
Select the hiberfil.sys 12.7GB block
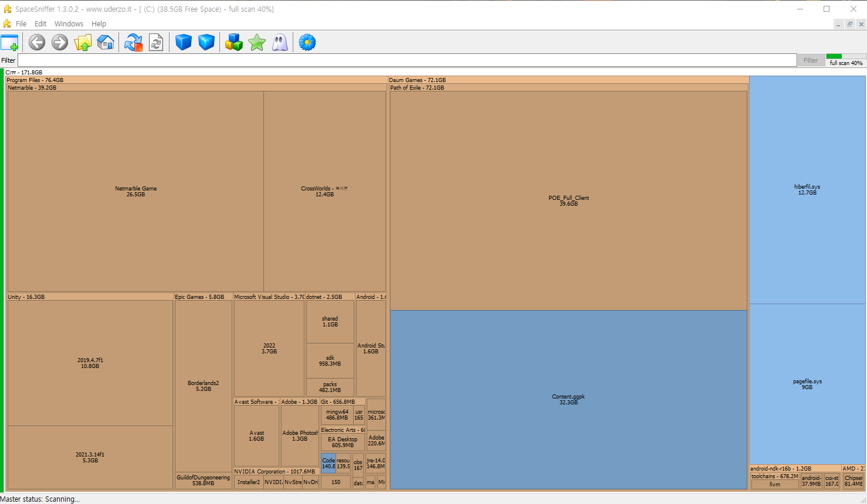click(x=807, y=190)
